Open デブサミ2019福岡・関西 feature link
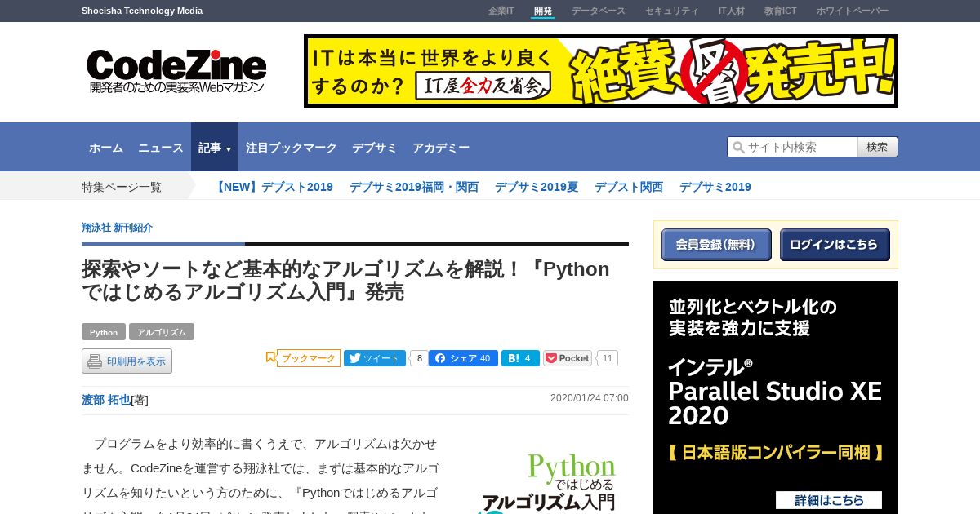Screen dimensions: 980x514 tap(414, 187)
